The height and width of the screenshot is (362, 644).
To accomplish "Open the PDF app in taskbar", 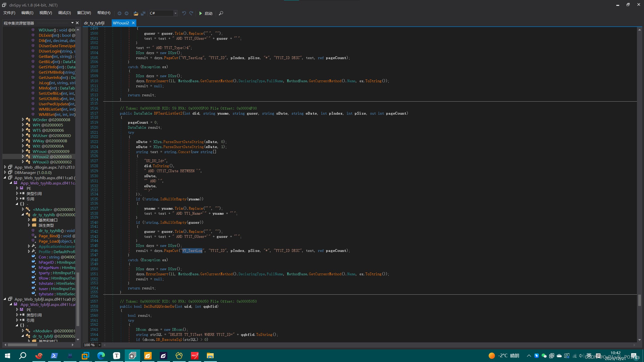I will pyautogui.click(x=194, y=356).
